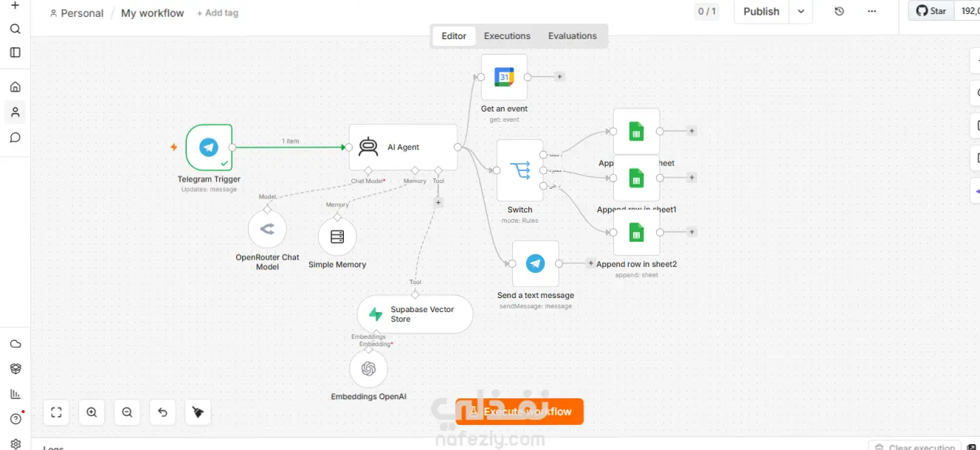Click the Telegram Trigger label text
The height and width of the screenshot is (450, 980).
[209, 179]
